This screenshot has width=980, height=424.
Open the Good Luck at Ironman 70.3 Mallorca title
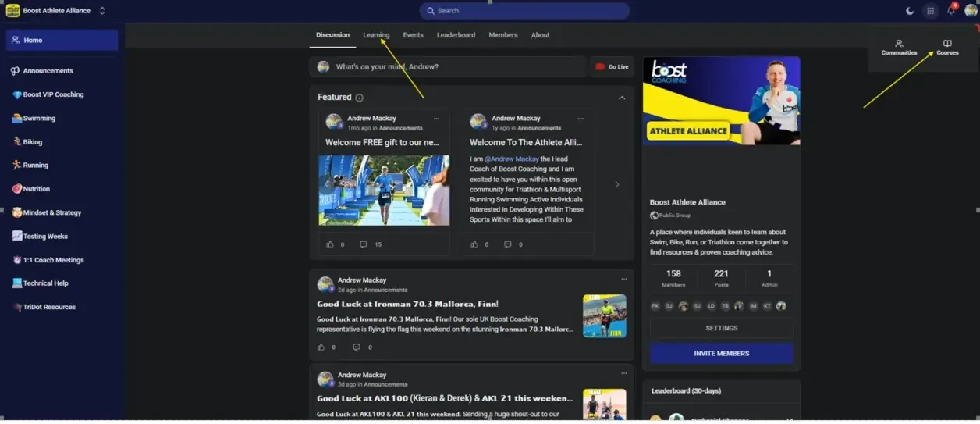[407, 305]
